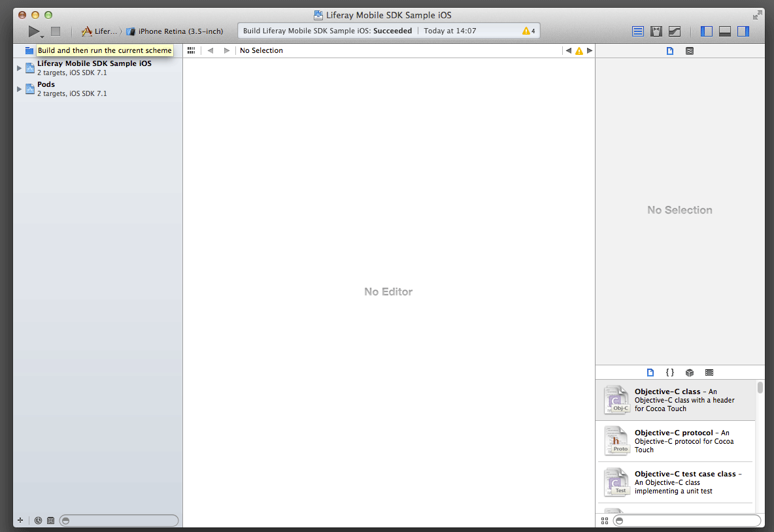
Task: Toggle library icon grid view
Action: pyautogui.click(x=605, y=521)
